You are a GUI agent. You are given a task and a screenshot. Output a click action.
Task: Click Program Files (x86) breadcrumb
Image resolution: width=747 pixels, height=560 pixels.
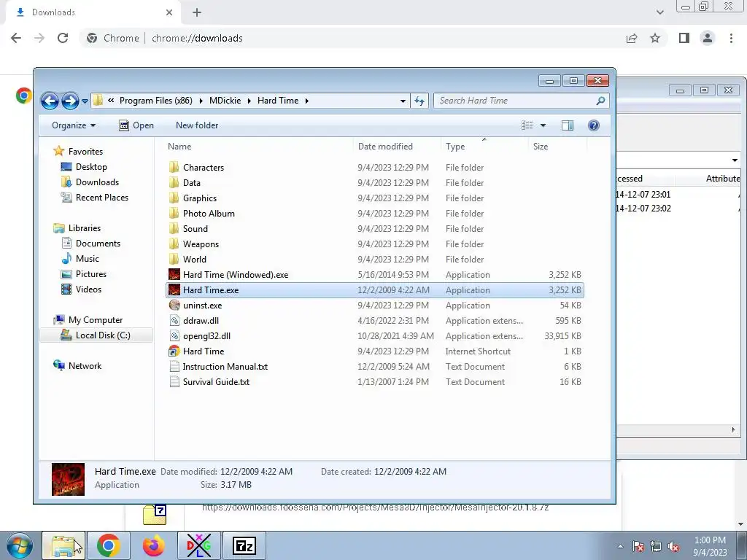[156, 101]
